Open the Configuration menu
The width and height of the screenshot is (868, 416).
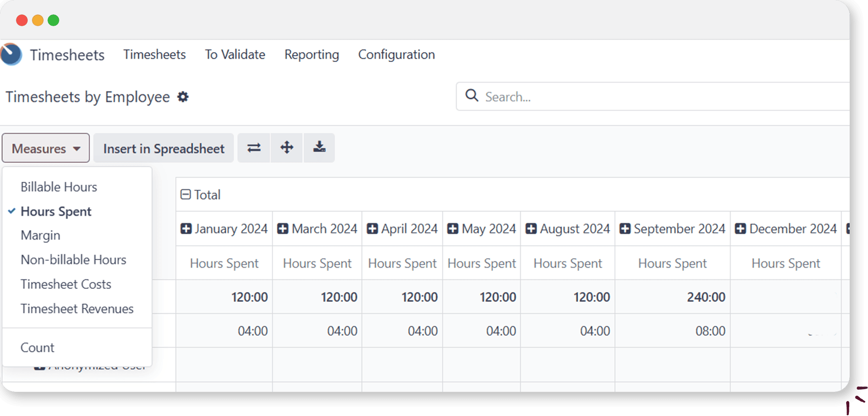(396, 55)
